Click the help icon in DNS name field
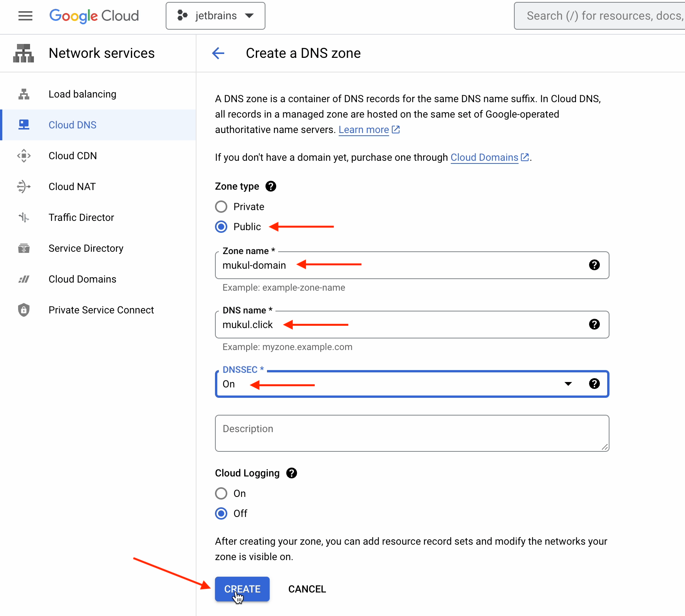This screenshot has height=616, width=685. pyautogui.click(x=594, y=325)
